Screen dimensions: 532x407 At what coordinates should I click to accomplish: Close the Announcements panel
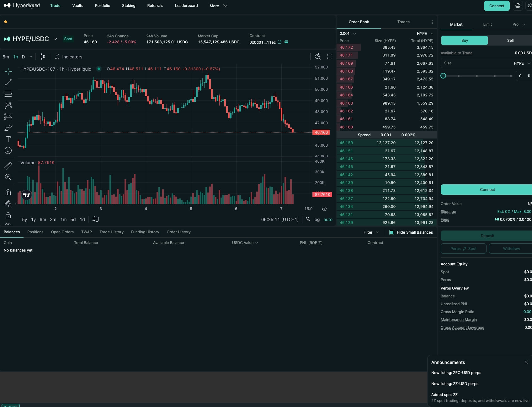[526, 362]
